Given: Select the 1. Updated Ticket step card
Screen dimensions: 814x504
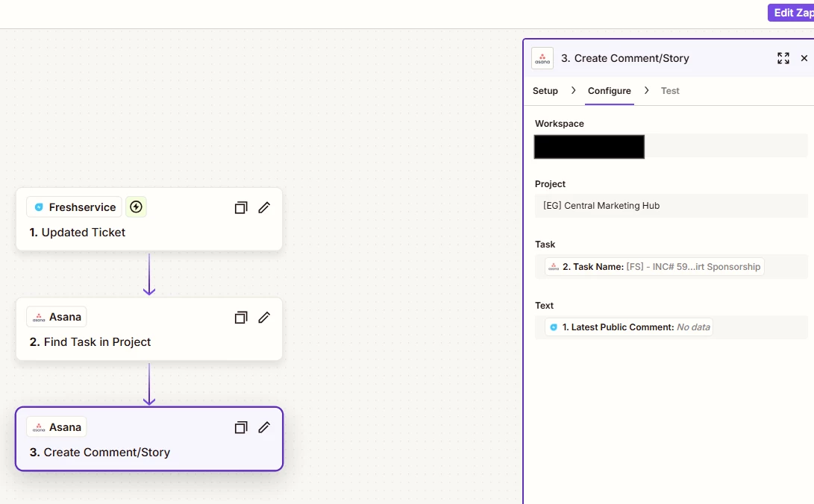Looking at the screenshot, I should [x=149, y=220].
